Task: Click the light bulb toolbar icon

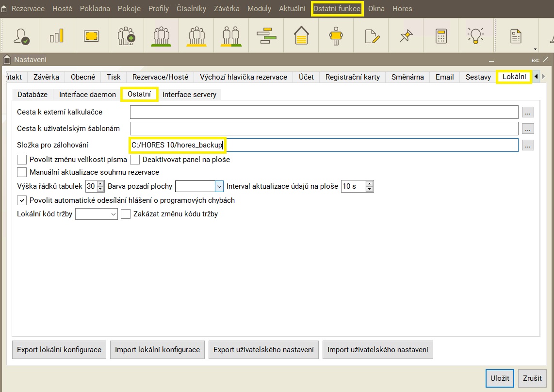Action: click(475, 36)
